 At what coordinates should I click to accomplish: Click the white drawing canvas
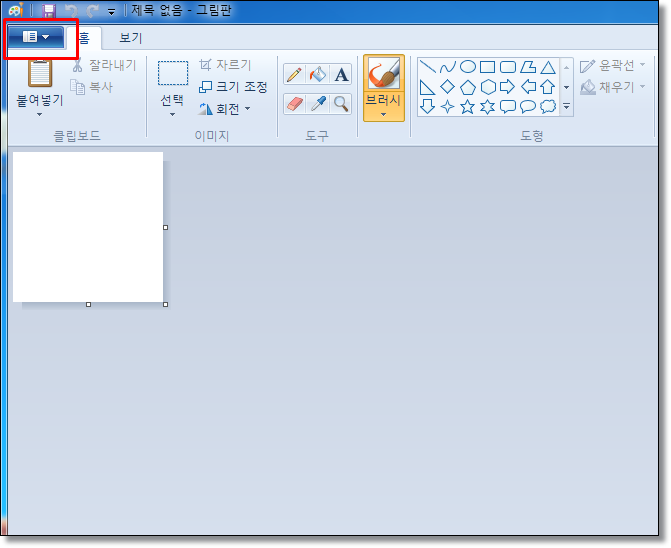click(x=88, y=227)
